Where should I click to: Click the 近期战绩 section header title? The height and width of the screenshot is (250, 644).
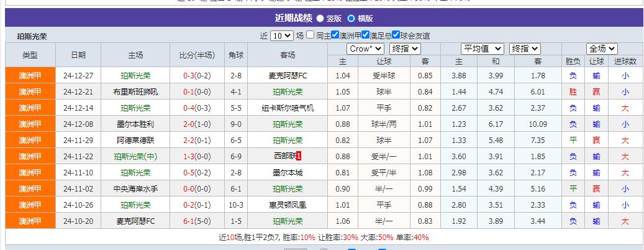(293, 19)
